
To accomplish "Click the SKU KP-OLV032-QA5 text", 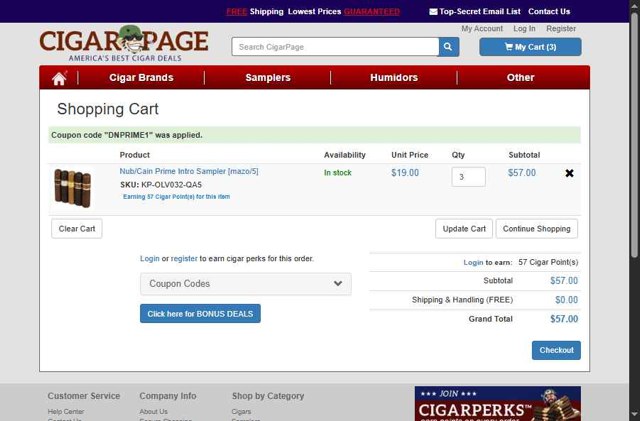I will point(161,185).
